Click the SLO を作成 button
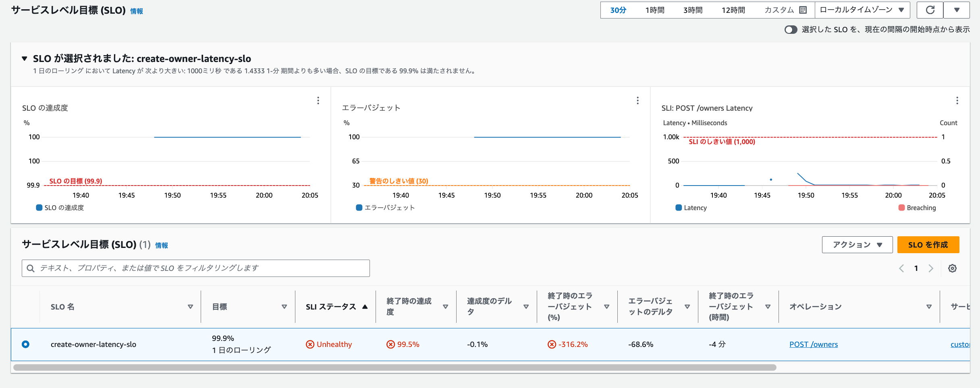The image size is (980, 388). point(928,245)
